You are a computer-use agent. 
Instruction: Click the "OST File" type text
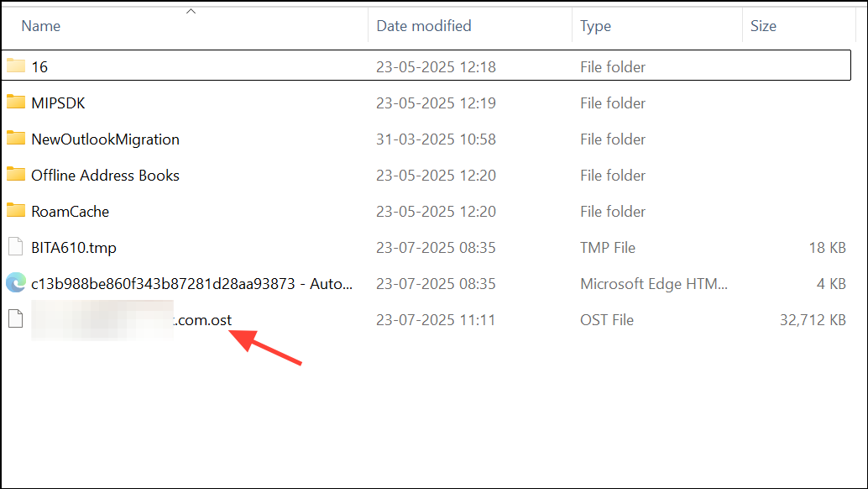click(607, 320)
